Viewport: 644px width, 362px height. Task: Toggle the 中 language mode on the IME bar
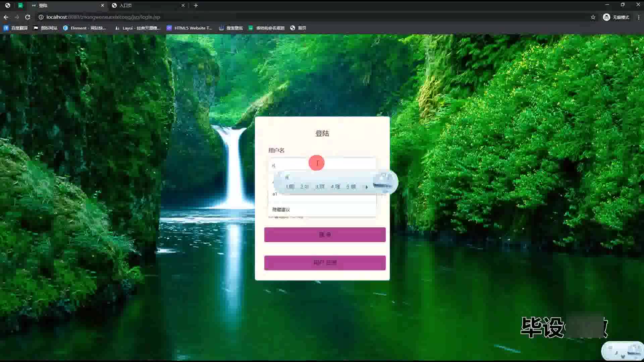point(610,348)
